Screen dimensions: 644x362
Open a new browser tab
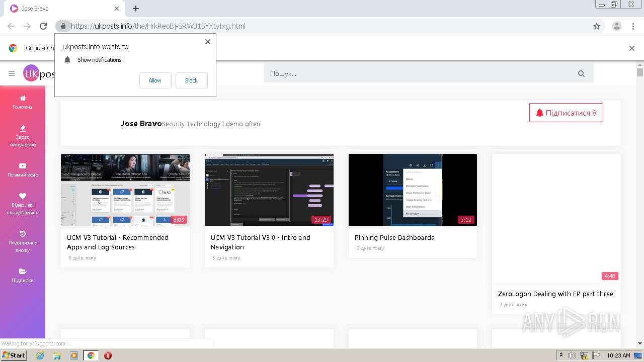coord(136,9)
